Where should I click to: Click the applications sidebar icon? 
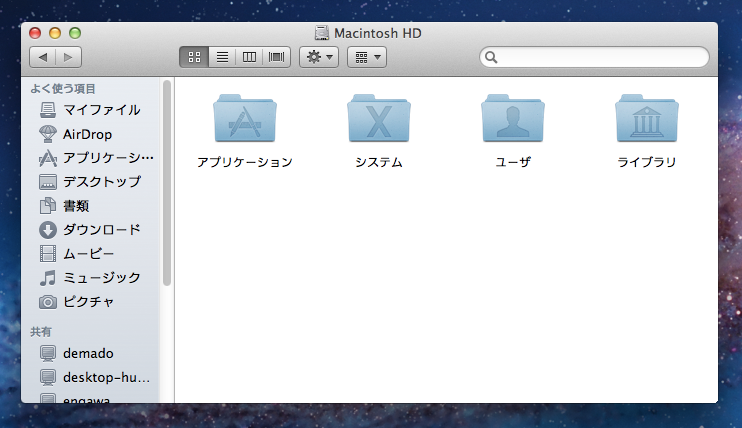pos(48,158)
